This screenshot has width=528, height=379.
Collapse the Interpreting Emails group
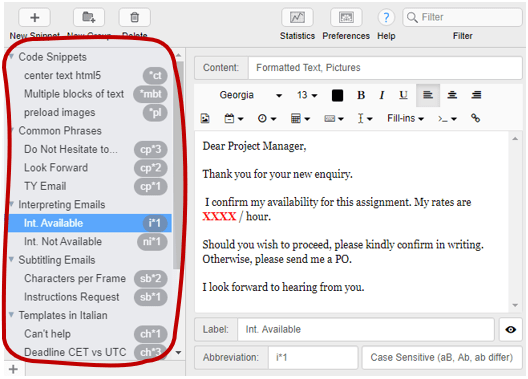12,204
